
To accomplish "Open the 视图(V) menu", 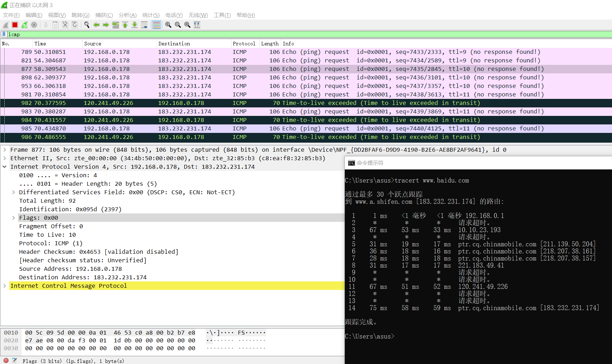I will click(x=57, y=15).
